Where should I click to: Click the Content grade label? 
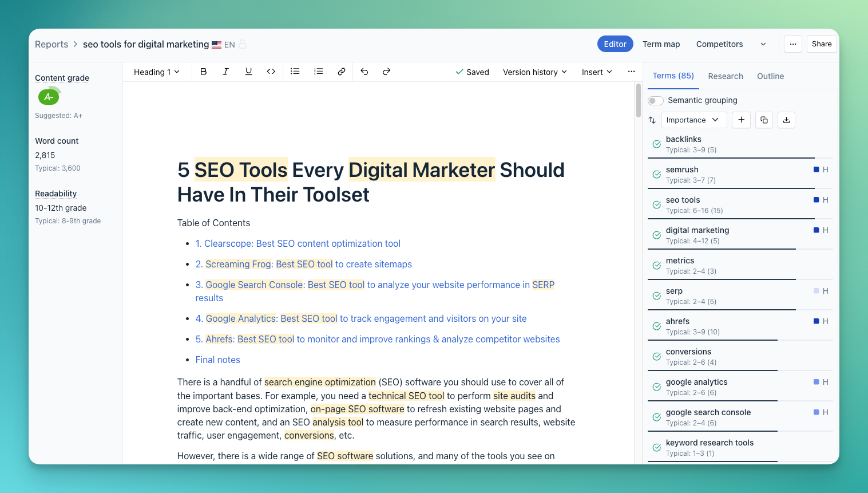click(x=62, y=78)
